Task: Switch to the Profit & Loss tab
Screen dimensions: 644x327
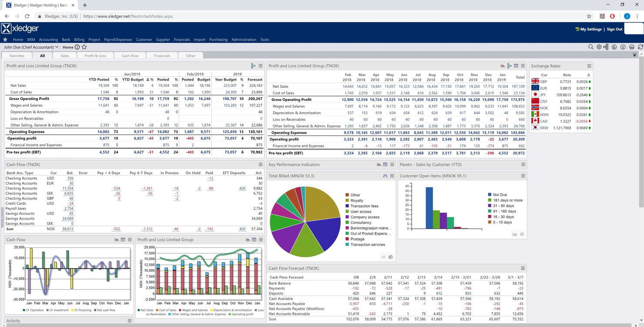Action: click(x=95, y=56)
